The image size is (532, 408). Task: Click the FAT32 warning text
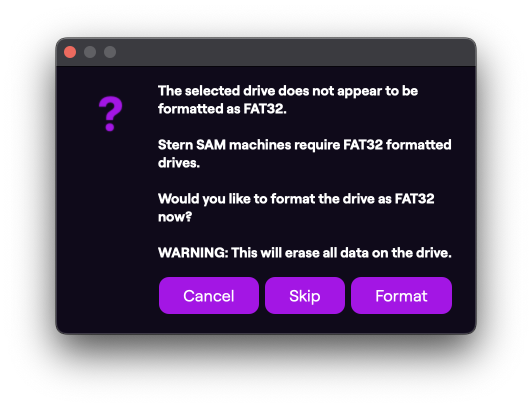click(x=288, y=99)
